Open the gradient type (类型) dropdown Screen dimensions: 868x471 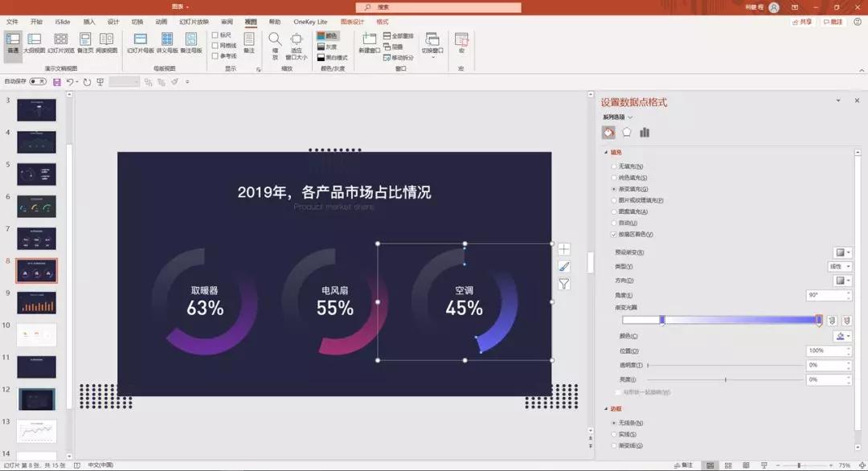[x=838, y=267]
